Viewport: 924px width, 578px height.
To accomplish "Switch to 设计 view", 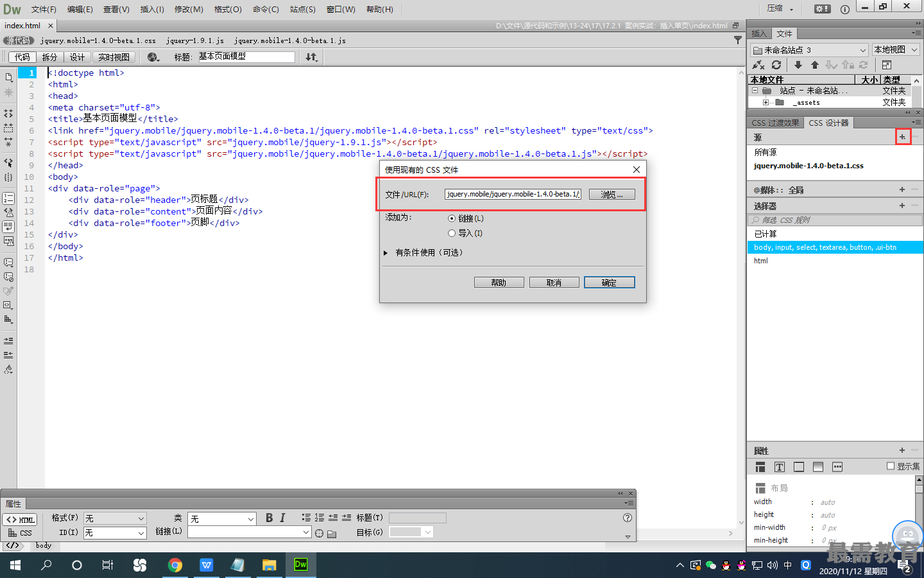I will point(77,57).
